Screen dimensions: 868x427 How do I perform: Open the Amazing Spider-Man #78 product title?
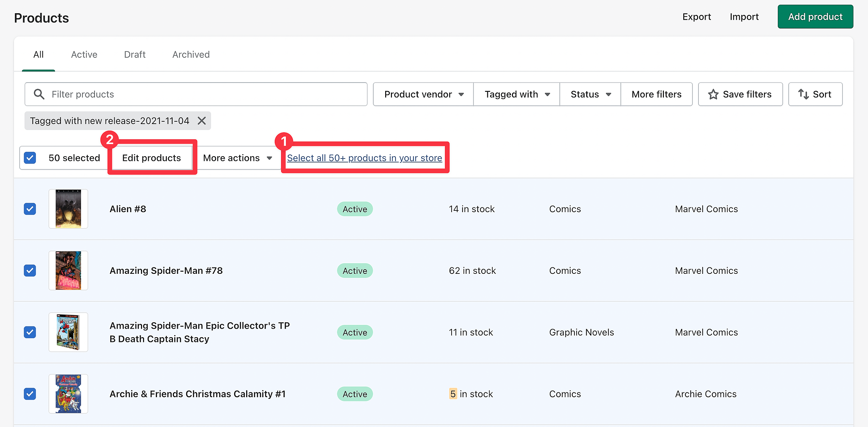point(166,270)
